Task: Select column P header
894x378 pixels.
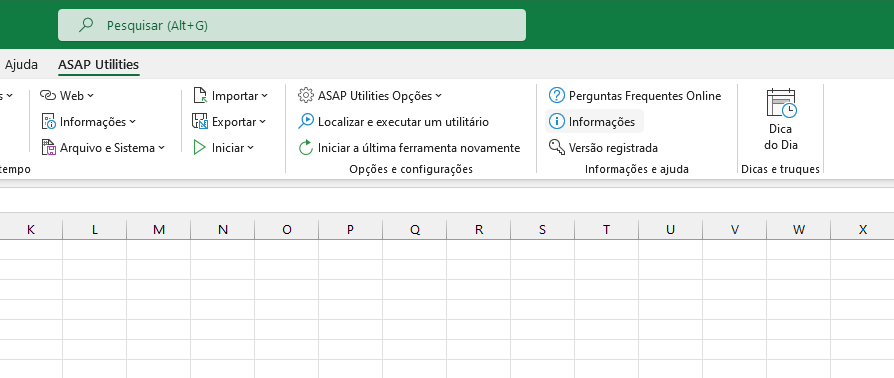Action: coord(351,229)
